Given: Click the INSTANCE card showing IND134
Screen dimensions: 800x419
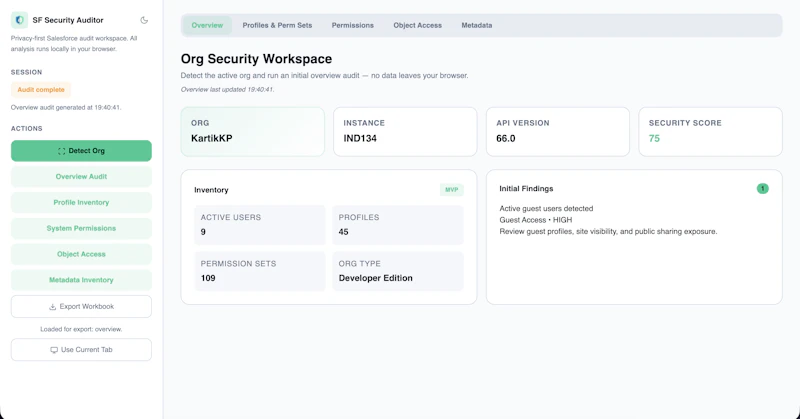Looking at the screenshot, I should pos(405,132).
